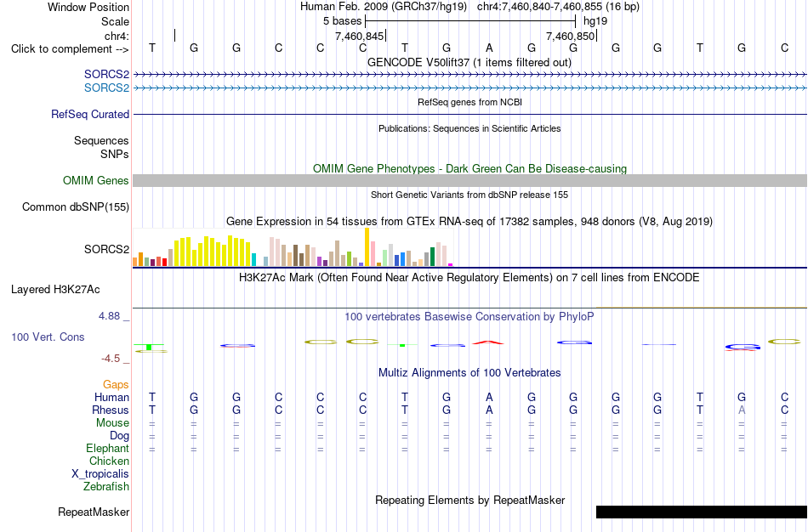Click 'Click to complement -->' to complement bases
The image size is (808, 532).
70,49
